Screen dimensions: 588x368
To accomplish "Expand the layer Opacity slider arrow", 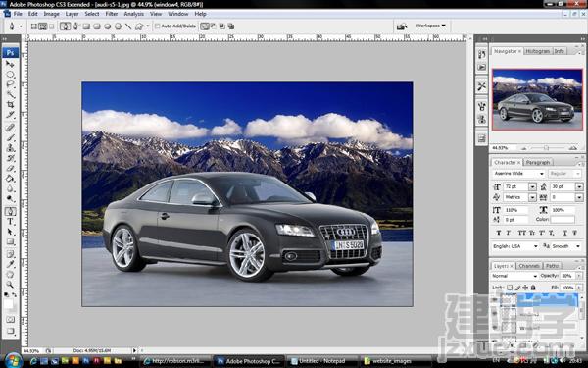I will point(579,276).
